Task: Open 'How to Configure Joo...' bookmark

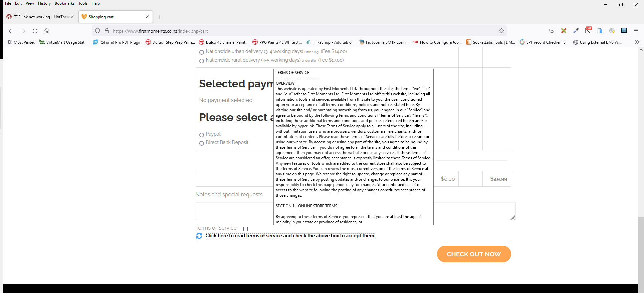Action: [x=437, y=42]
